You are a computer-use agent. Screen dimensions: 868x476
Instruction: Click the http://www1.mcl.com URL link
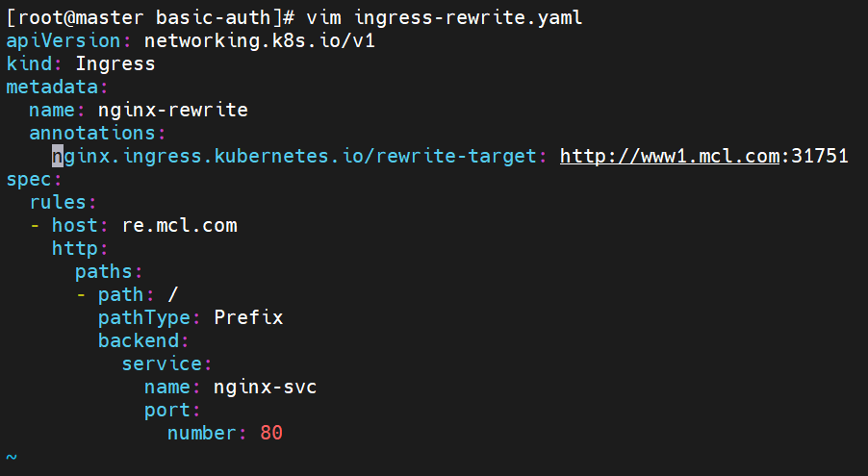pos(670,156)
